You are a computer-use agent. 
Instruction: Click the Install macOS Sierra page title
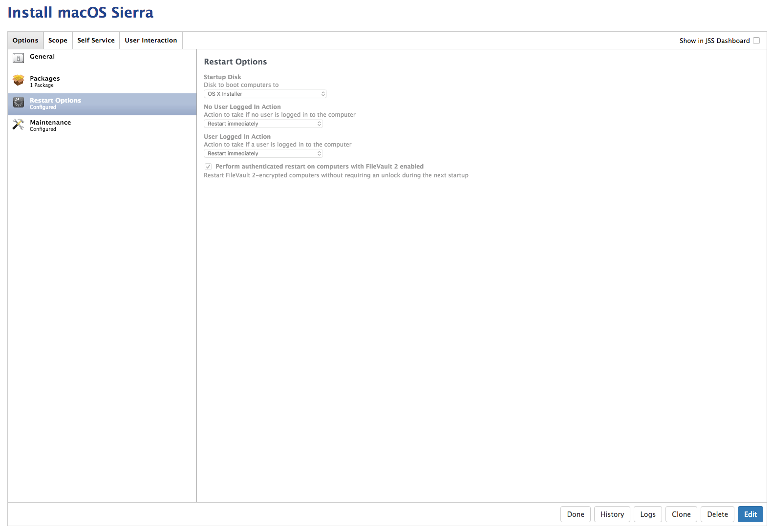pos(81,13)
